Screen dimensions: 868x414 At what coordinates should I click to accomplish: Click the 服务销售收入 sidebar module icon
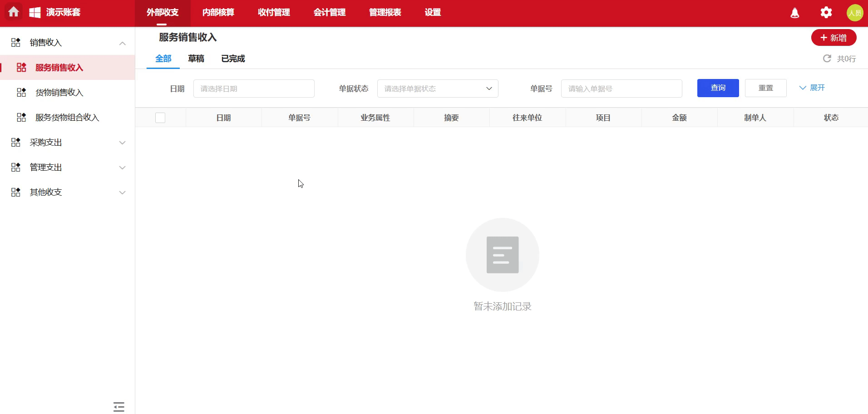21,67
